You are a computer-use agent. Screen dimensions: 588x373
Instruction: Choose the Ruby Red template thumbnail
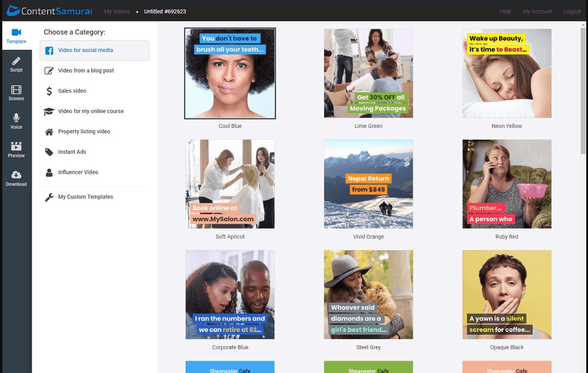(507, 184)
